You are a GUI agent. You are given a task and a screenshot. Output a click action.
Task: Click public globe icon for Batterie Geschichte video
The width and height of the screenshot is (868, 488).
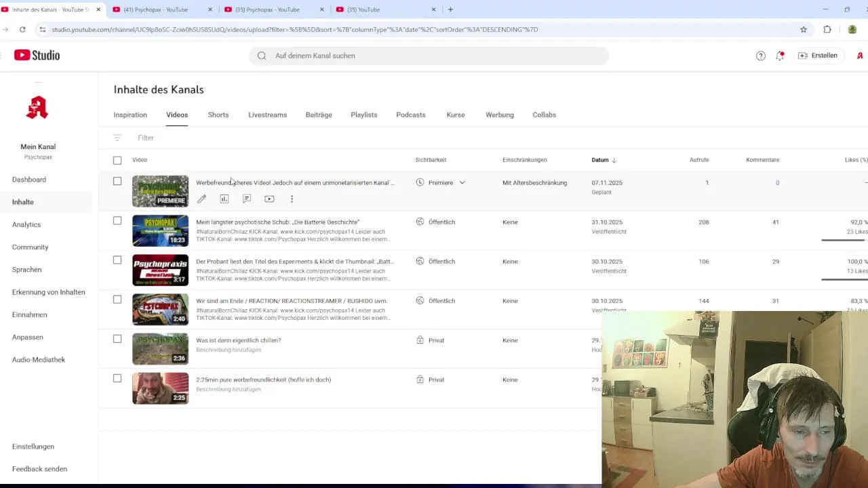coord(420,222)
